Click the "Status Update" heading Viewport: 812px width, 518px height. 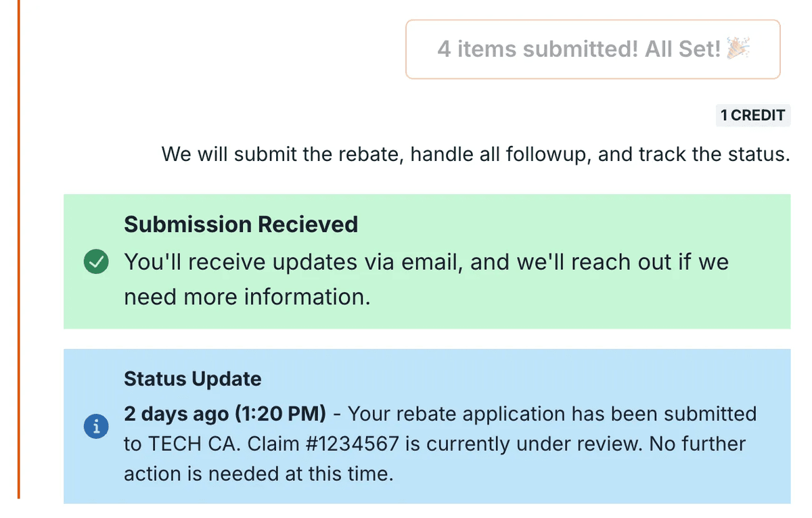pos(192,379)
